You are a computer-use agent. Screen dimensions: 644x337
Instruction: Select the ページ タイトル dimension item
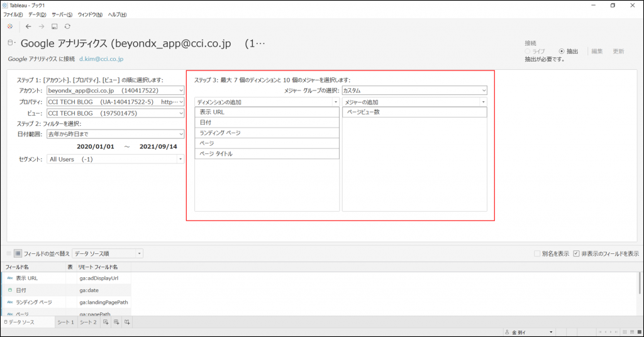pyautogui.click(x=267, y=154)
